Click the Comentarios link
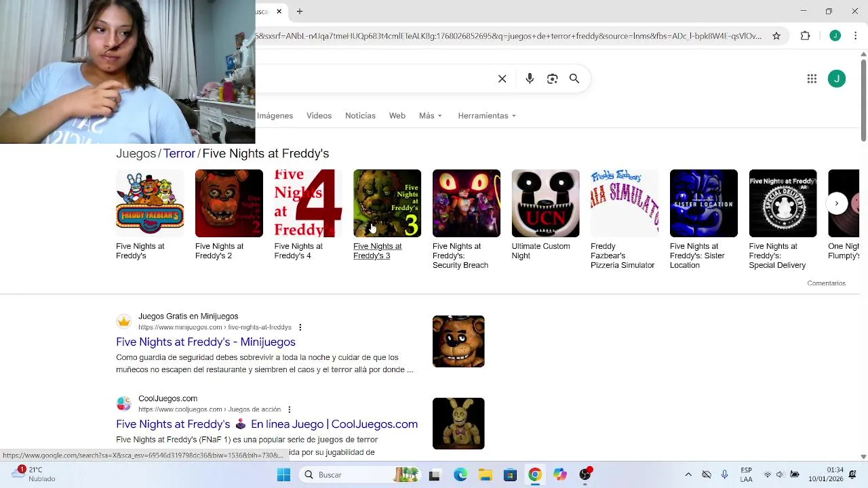Image resolution: width=868 pixels, height=488 pixels. 826,283
